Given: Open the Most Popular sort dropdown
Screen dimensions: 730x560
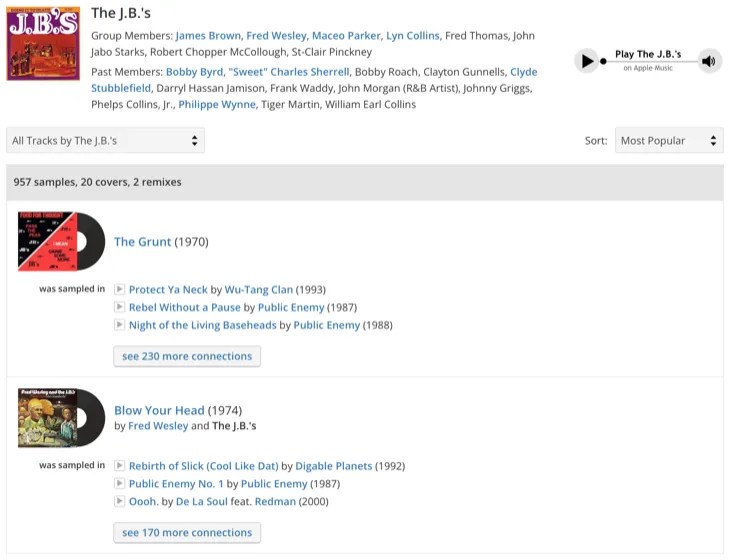Looking at the screenshot, I should [669, 140].
